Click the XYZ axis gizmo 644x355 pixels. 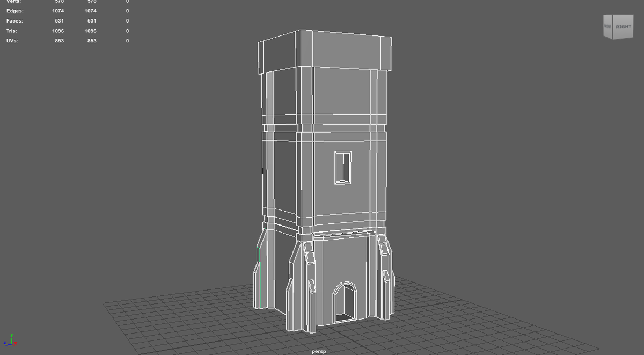coord(10,339)
